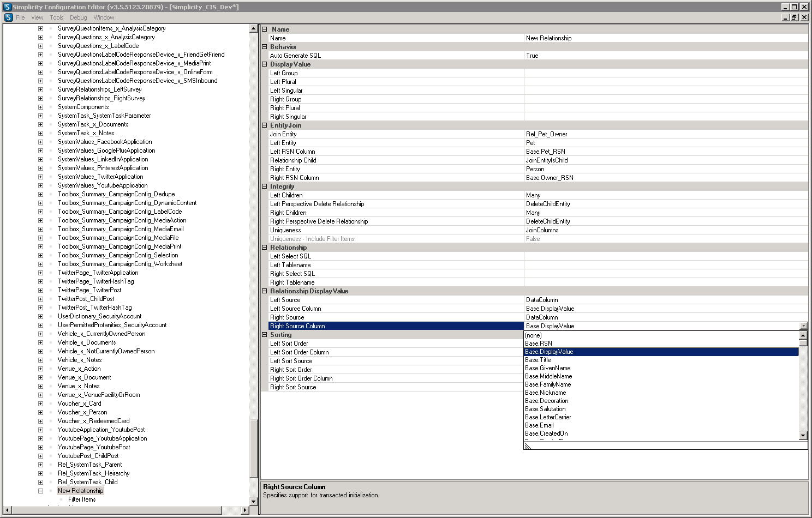
Task: Expand SurveyQuestionItems_x_AnalysisCategory node
Action: coord(40,28)
